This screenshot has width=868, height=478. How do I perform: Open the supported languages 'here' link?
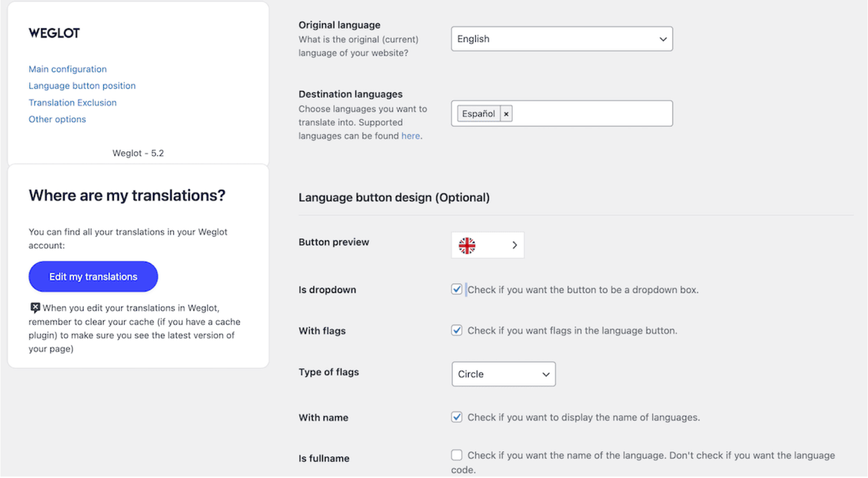click(410, 136)
